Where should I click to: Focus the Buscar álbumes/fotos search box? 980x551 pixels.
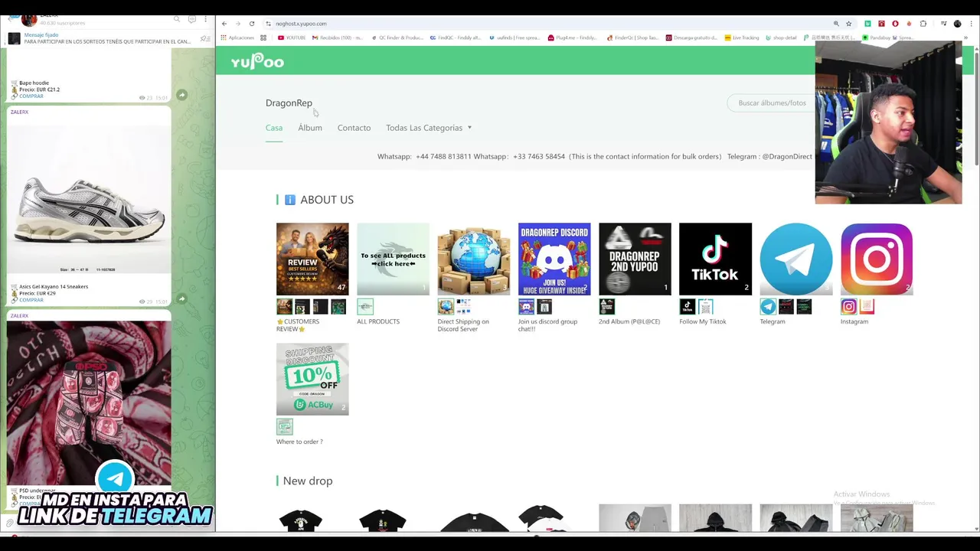click(772, 103)
